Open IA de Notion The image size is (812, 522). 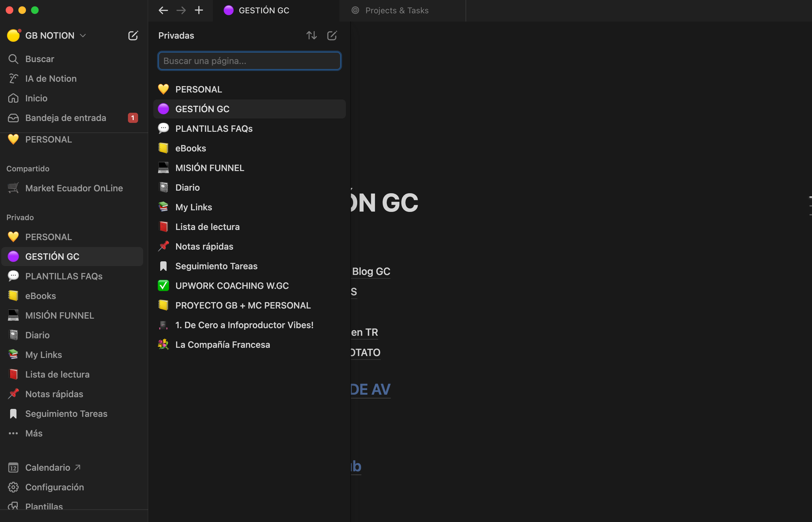[72, 79]
